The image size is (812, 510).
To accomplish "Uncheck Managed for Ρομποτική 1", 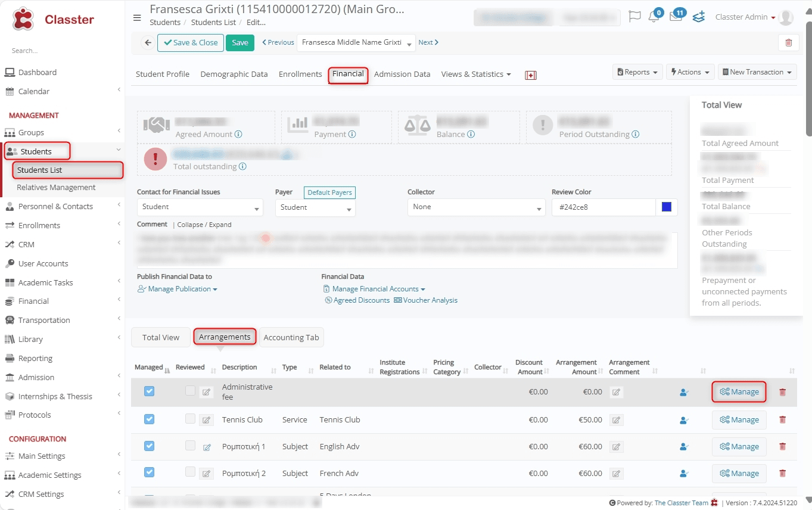I will (x=149, y=446).
